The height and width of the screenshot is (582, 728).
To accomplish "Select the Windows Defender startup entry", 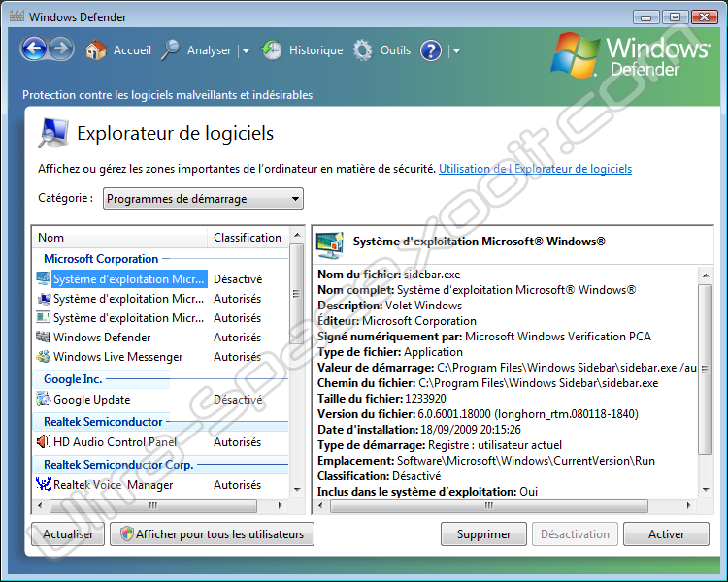I will pyautogui.click(x=102, y=337).
